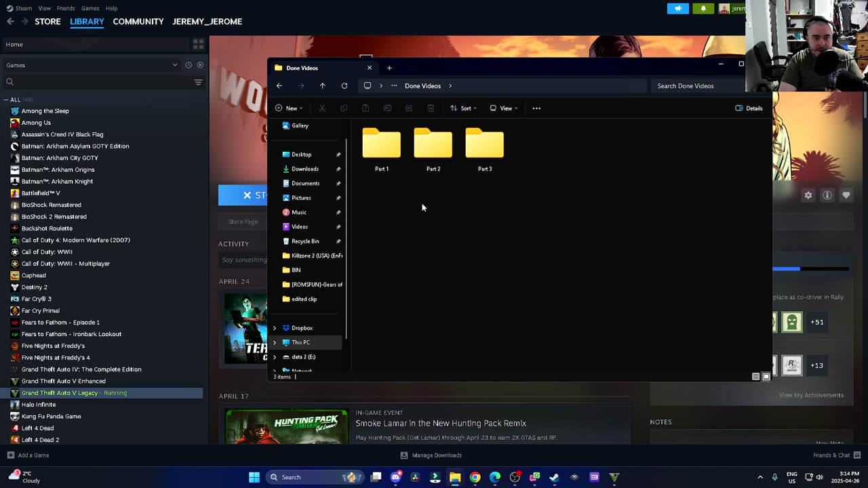Toggle the Details pane in Explorer
Image resolution: width=868 pixels, height=488 pixels.
pyautogui.click(x=749, y=108)
